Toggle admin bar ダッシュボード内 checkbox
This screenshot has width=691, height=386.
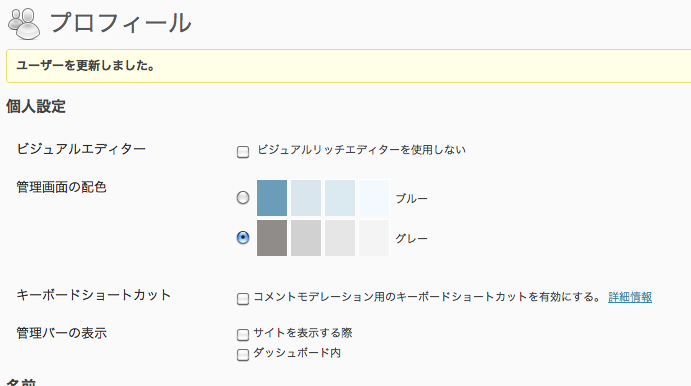243,355
